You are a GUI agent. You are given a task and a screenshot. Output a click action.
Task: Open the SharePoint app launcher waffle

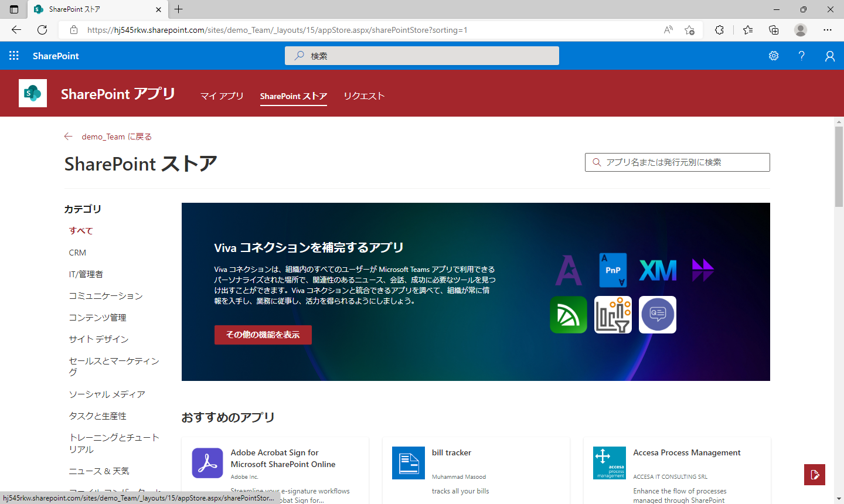[x=14, y=56]
